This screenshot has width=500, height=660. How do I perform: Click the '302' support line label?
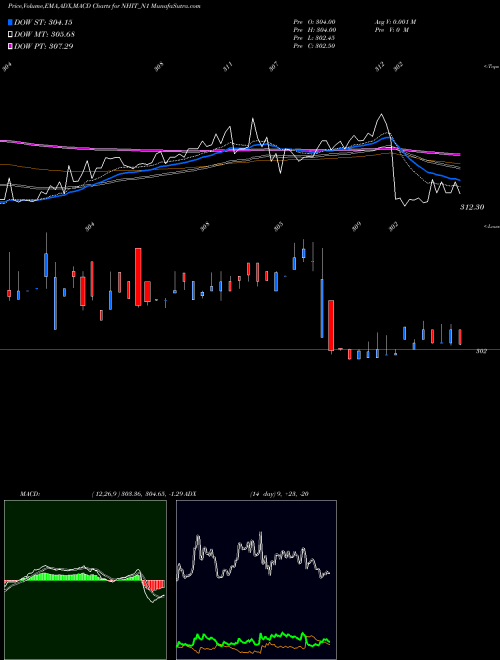(481, 351)
